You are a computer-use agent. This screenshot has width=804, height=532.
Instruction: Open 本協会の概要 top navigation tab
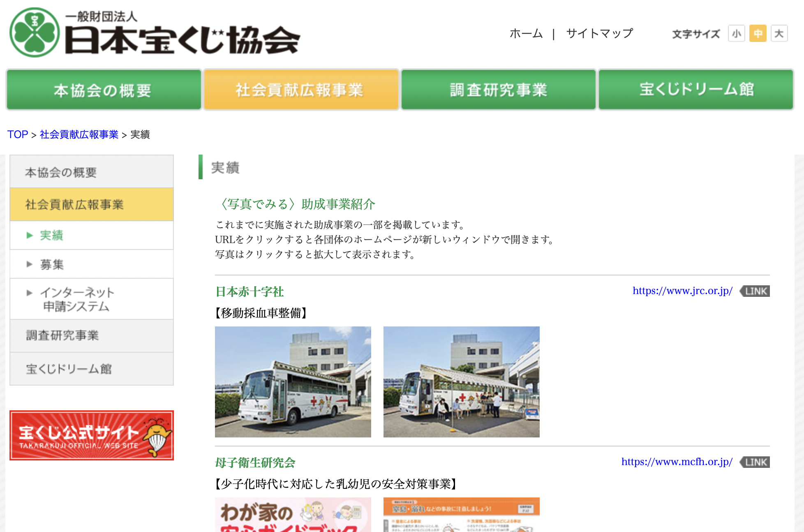coord(104,90)
